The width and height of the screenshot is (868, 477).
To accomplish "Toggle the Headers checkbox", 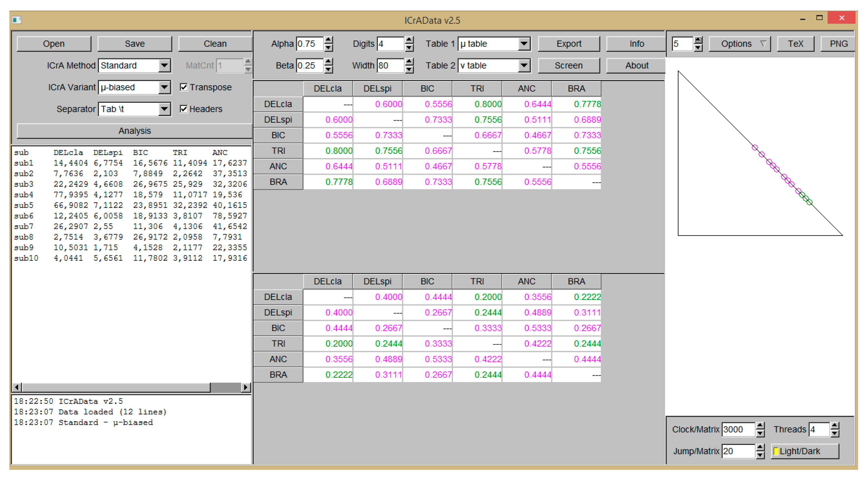I will [184, 109].
